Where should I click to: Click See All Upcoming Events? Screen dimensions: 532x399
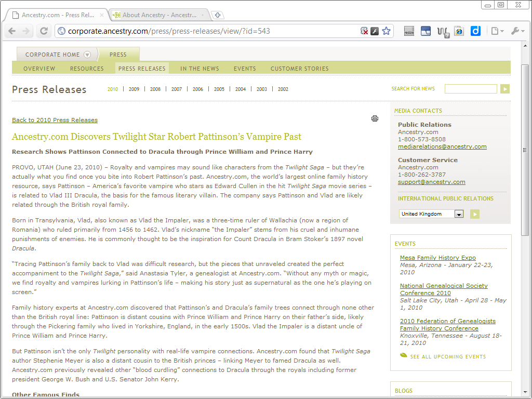click(x=448, y=356)
